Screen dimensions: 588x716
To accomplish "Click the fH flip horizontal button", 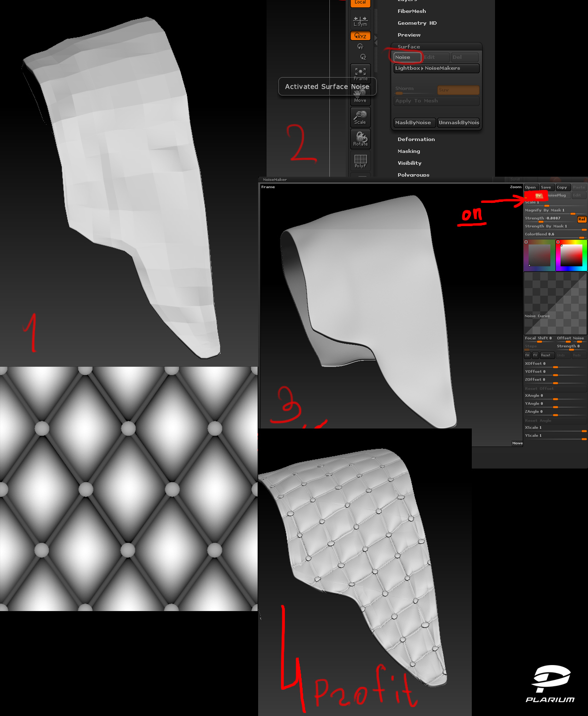I will tap(527, 355).
